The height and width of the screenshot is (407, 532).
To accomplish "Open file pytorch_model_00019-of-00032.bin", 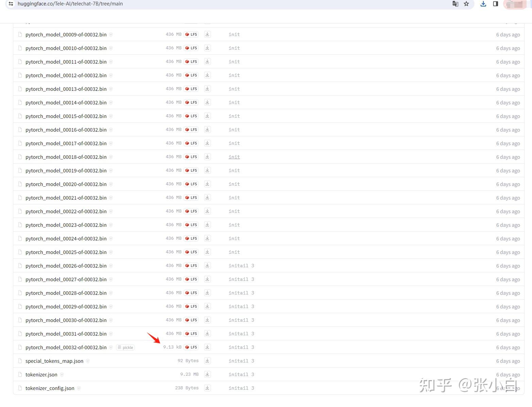I will tap(66, 171).
